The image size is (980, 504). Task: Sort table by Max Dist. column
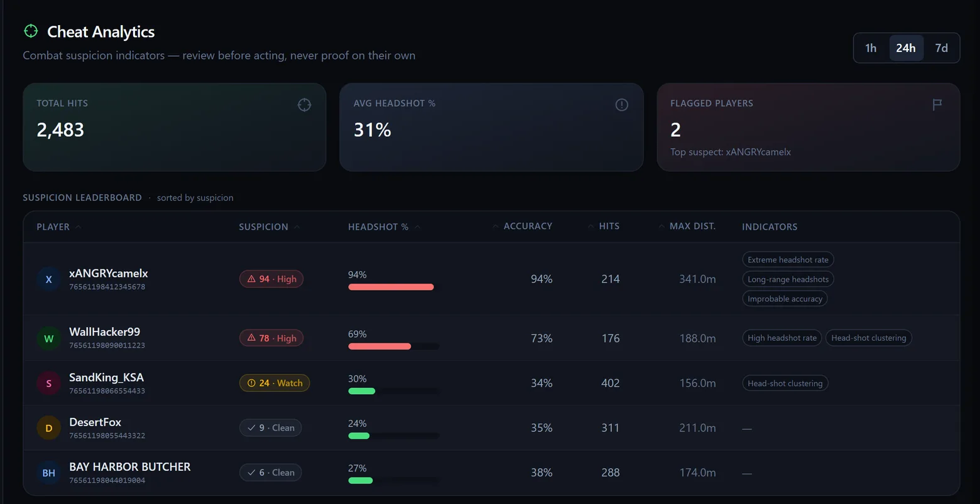point(687,226)
